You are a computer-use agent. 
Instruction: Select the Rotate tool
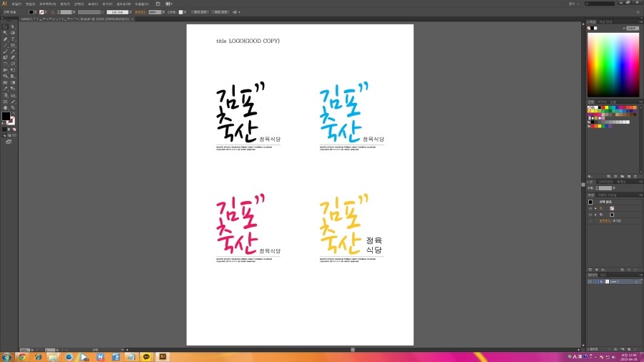click(5, 64)
